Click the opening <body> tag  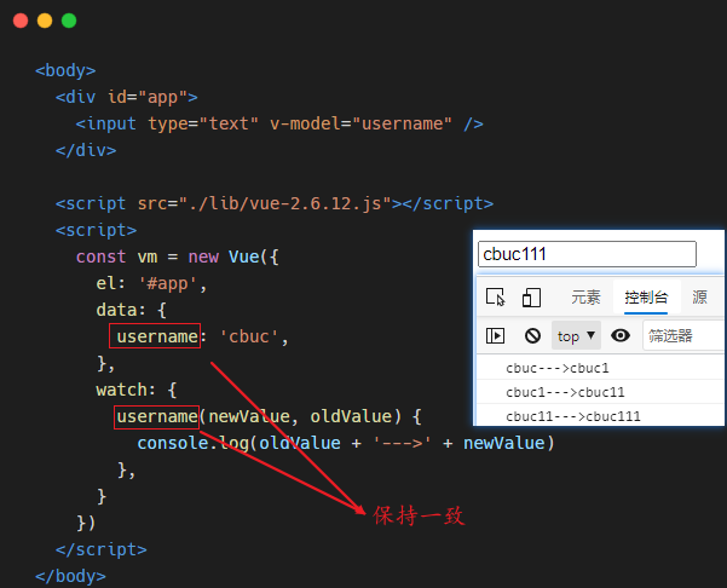[x=65, y=71]
